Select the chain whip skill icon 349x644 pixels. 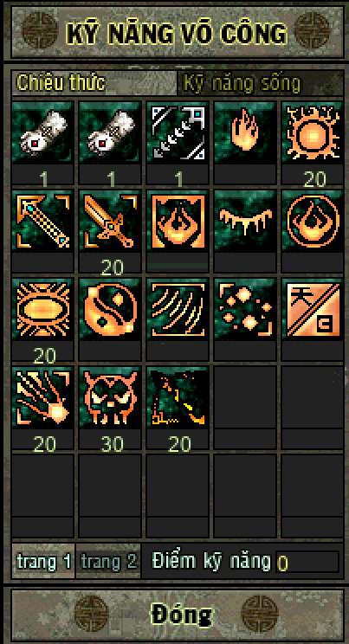178,132
